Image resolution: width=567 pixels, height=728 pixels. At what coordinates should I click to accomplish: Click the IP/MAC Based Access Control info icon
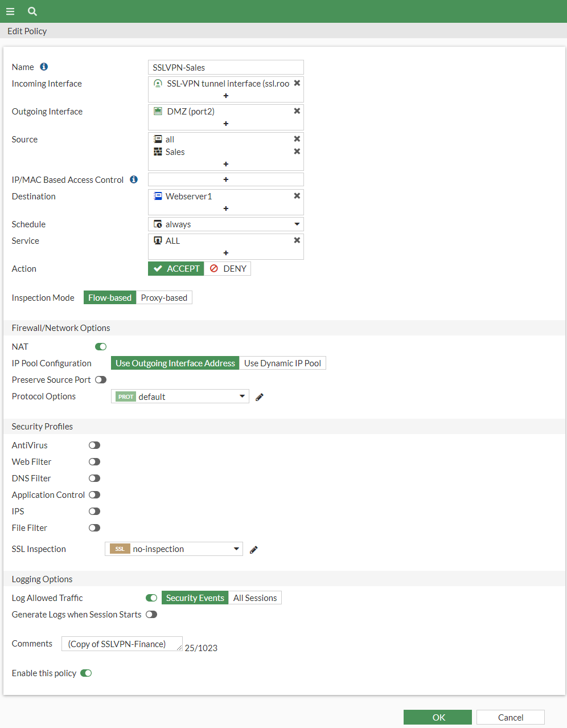[134, 179]
